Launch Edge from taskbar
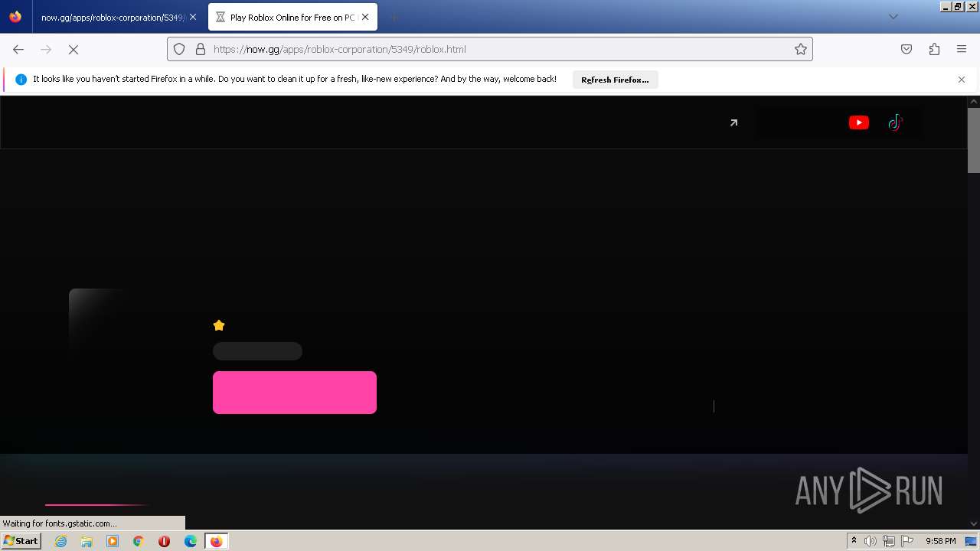The width and height of the screenshot is (980, 551). pos(191,541)
